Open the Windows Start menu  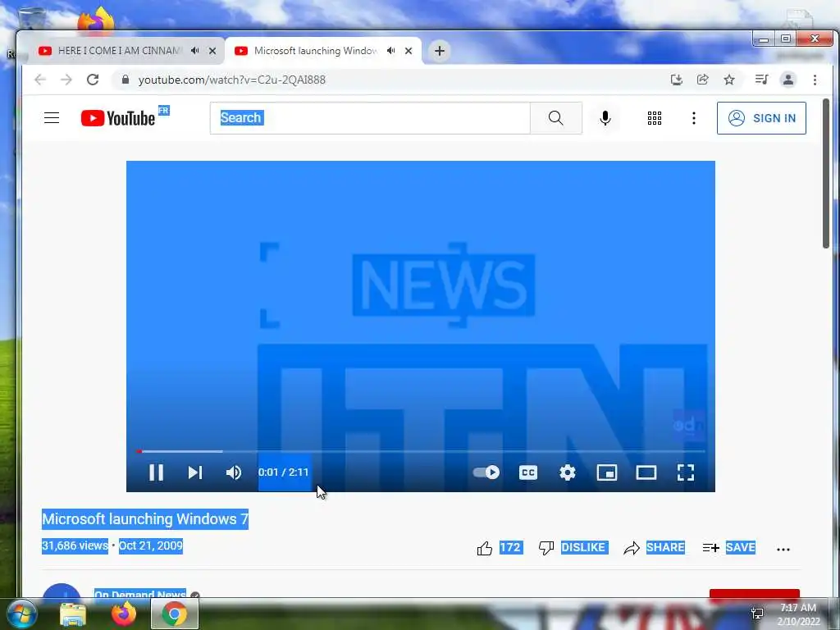click(x=21, y=614)
